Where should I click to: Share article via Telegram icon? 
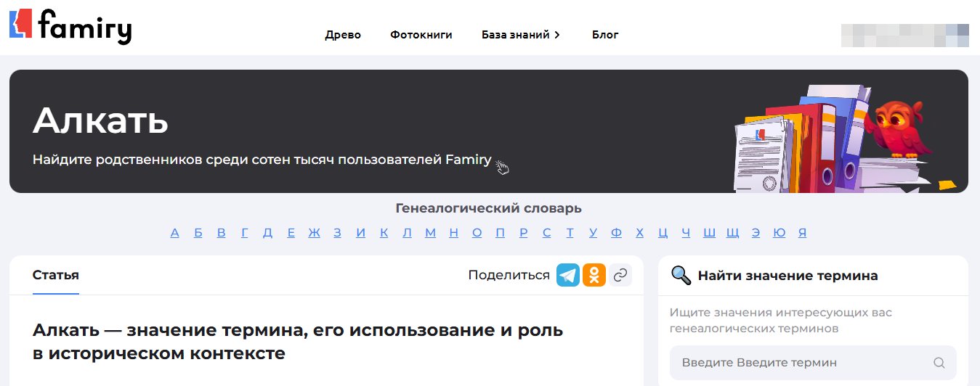click(x=568, y=275)
